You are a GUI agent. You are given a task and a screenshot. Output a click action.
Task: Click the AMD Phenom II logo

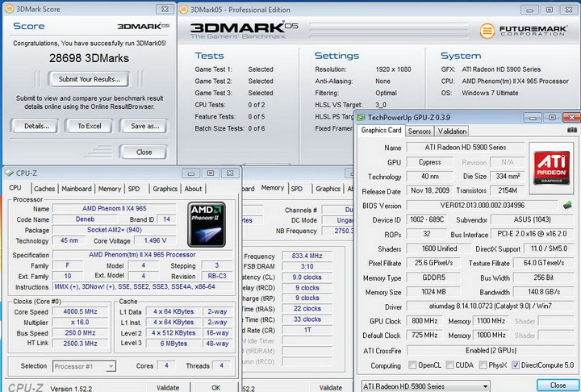pyautogui.click(x=207, y=223)
